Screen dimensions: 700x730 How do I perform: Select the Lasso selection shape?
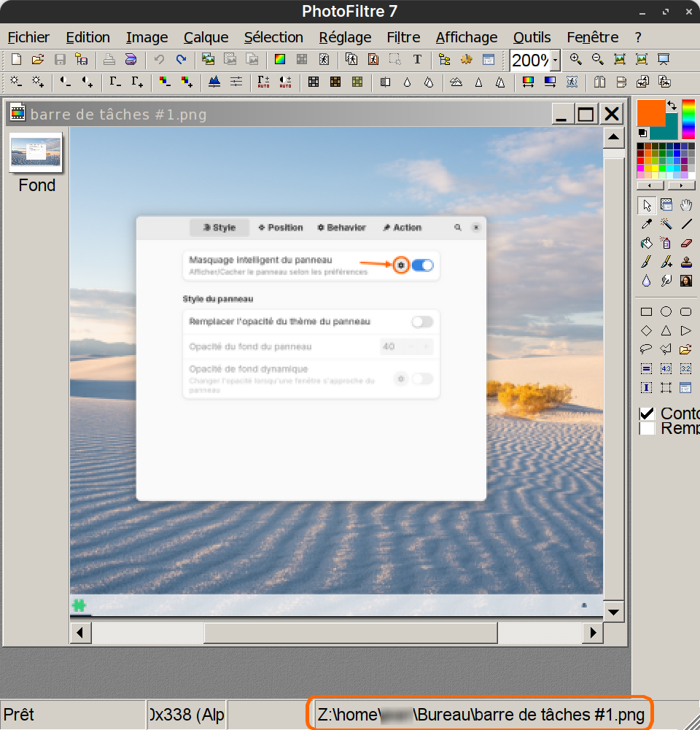[x=646, y=349]
